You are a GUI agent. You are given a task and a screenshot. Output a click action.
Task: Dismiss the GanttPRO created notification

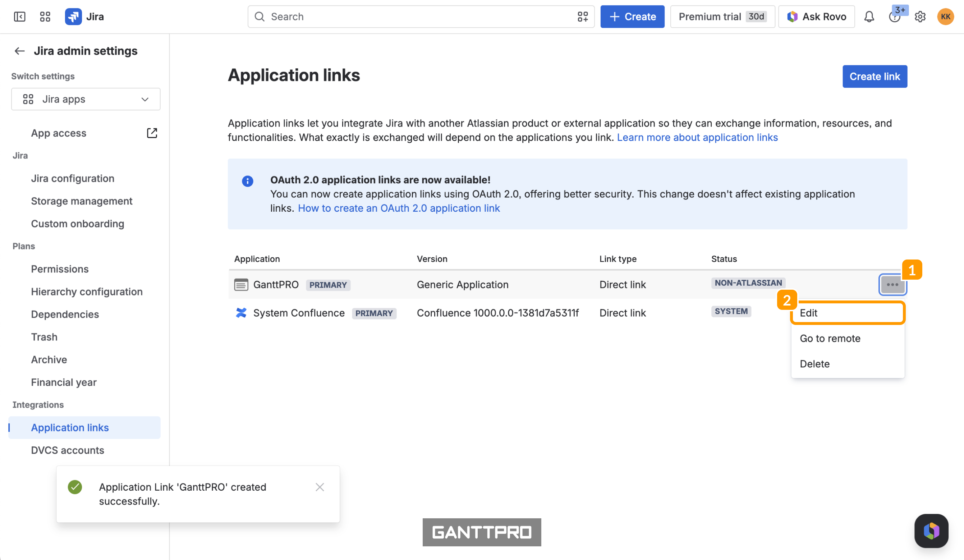click(320, 487)
